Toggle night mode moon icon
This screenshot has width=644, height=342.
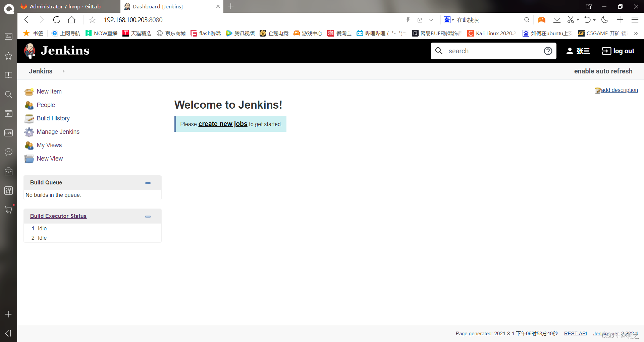605,20
